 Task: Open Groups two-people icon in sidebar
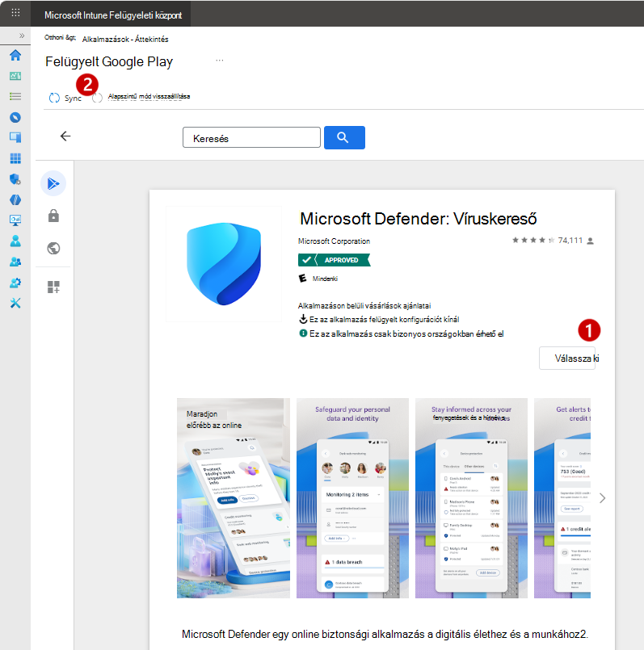pyautogui.click(x=15, y=262)
